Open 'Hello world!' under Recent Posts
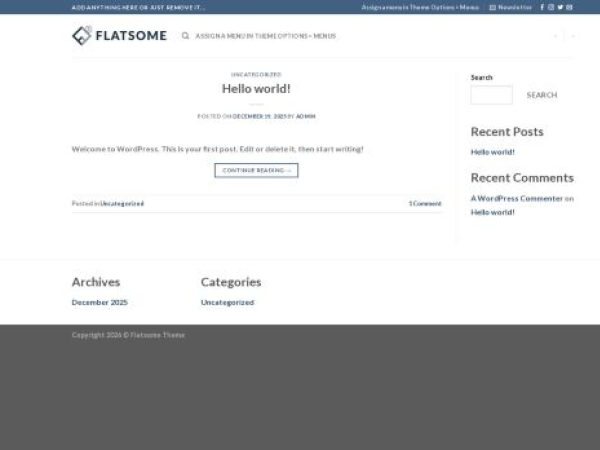Screen dimensions: 600x450 [x=492, y=152]
